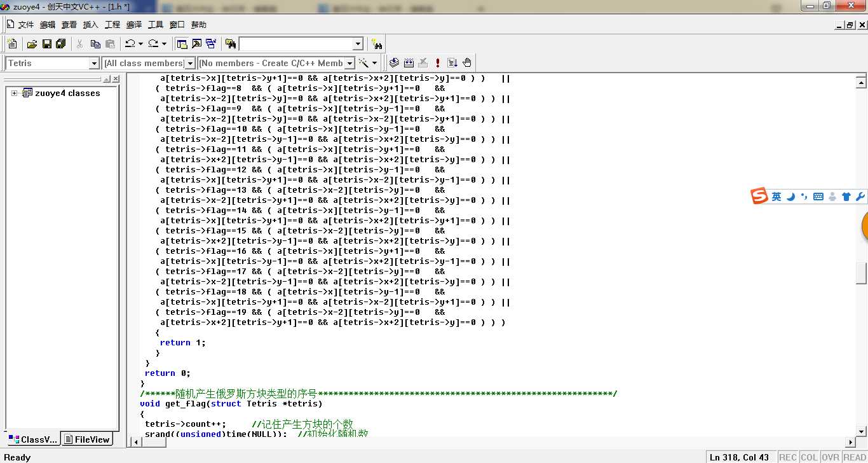Toggle the Workspace window icon
Screen dimensions: 868x463
tap(182, 44)
